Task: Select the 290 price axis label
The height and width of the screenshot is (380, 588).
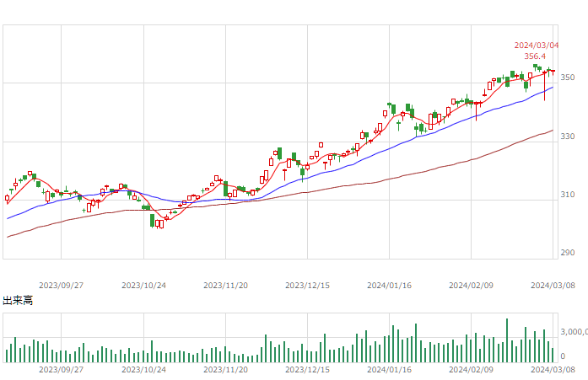Action: point(568,253)
